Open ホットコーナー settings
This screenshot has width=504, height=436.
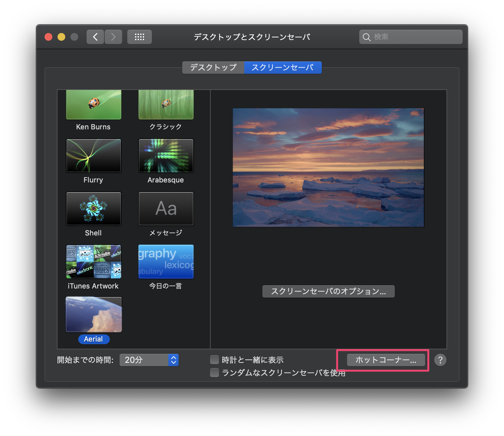coord(386,360)
